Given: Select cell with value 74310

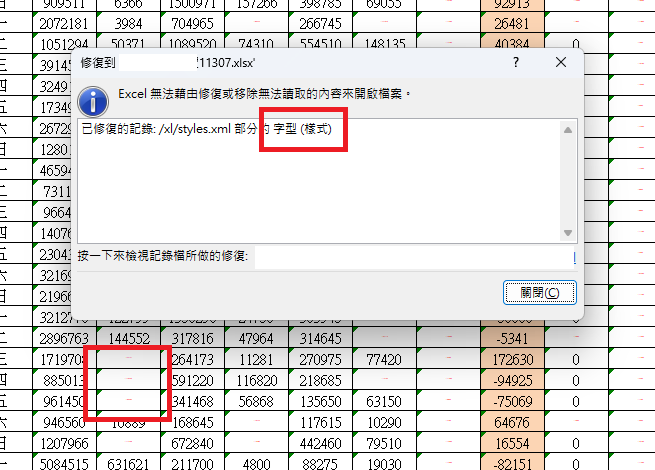Looking at the screenshot, I should click(256, 43).
